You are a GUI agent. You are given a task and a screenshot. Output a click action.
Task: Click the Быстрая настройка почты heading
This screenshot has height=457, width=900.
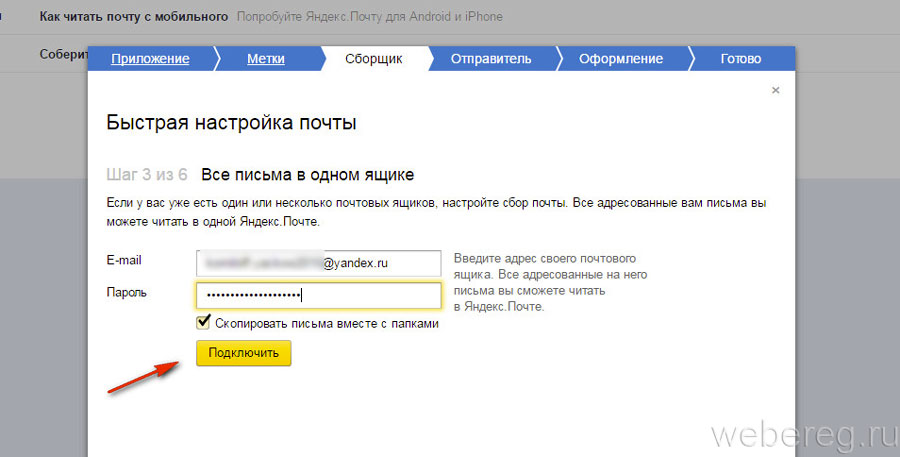pos(231,122)
